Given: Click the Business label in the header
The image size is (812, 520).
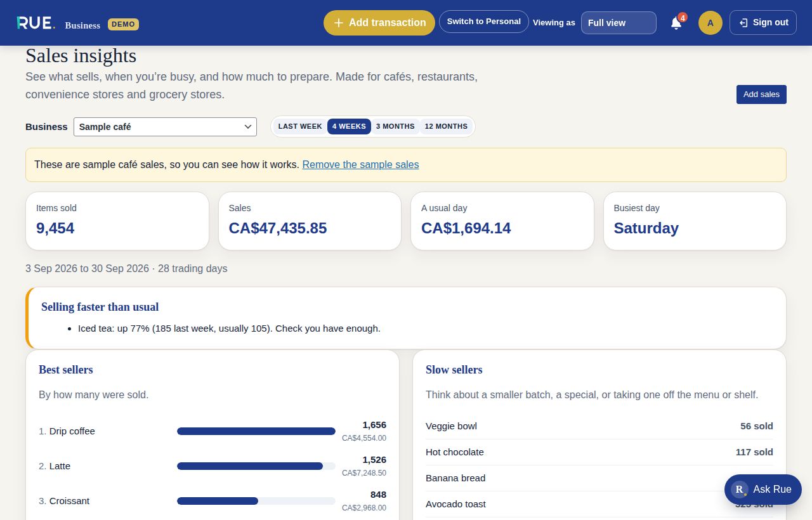Looking at the screenshot, I should coord(82,25).
